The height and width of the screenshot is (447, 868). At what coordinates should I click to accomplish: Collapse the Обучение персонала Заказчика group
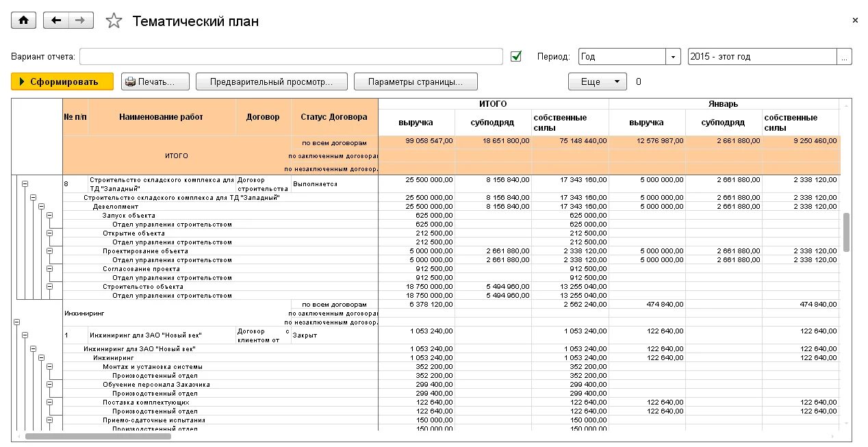point(50,385)
